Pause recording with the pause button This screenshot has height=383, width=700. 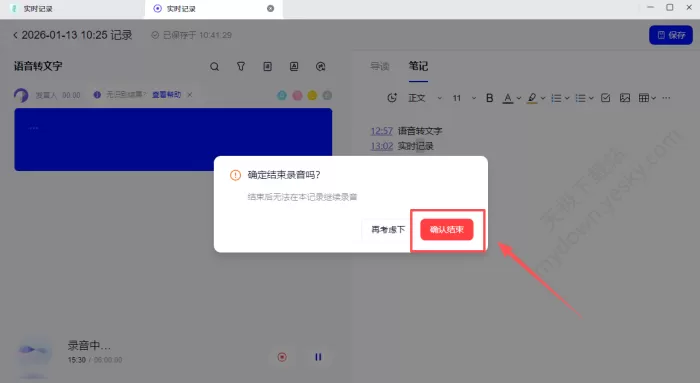tap(318, 357)
